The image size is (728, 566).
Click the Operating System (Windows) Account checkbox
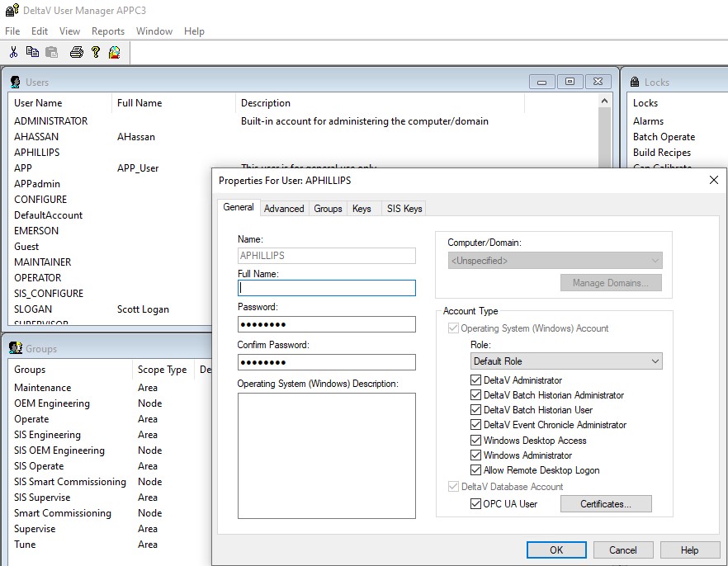453,328
